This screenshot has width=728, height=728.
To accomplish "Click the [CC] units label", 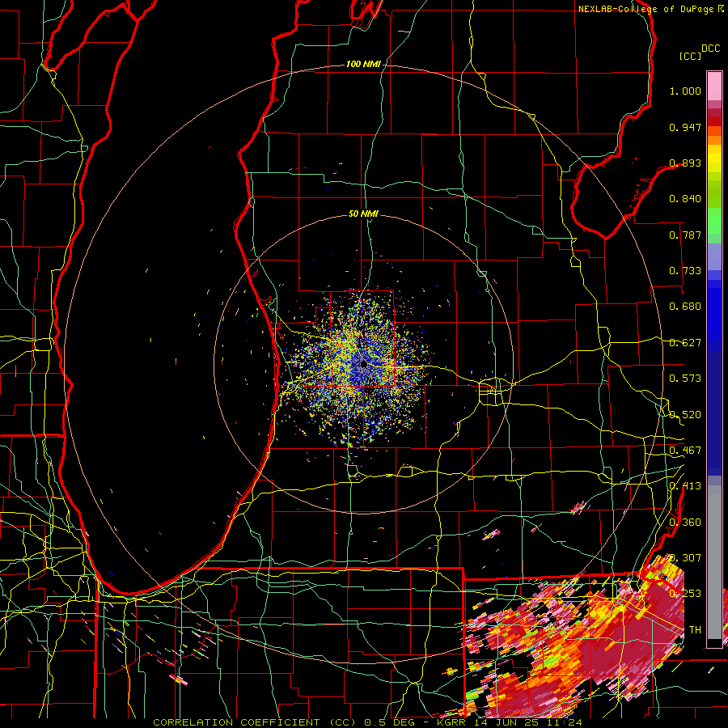I will point(690,56).
